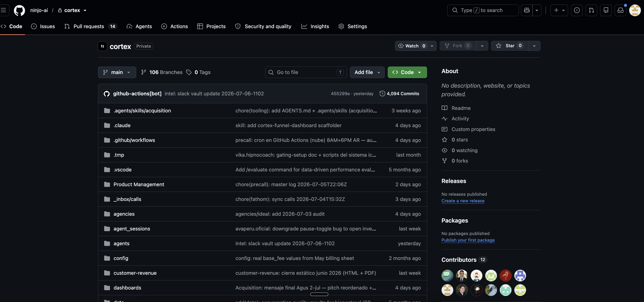
Task: Open Security and quality tab
Action: coord(263,26)
